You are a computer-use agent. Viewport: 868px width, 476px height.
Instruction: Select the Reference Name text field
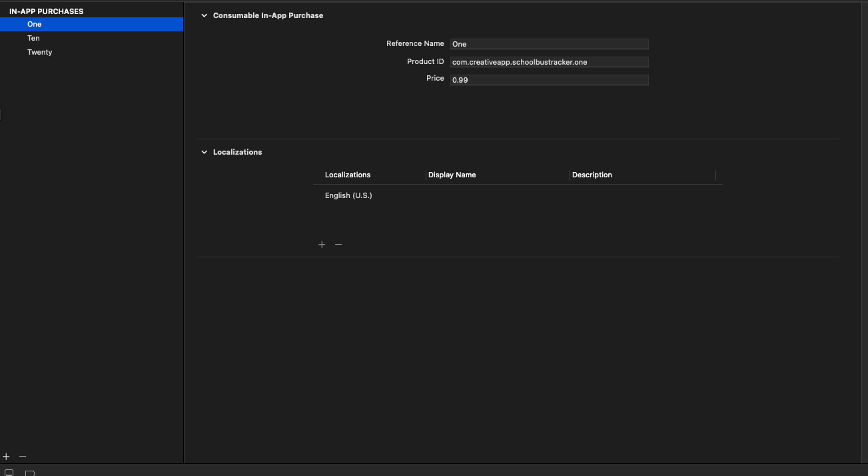(549, 44)
